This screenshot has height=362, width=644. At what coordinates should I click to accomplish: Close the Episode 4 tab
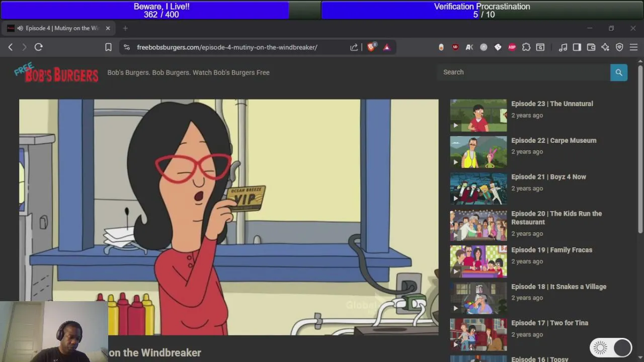click(x=108, y=28)
